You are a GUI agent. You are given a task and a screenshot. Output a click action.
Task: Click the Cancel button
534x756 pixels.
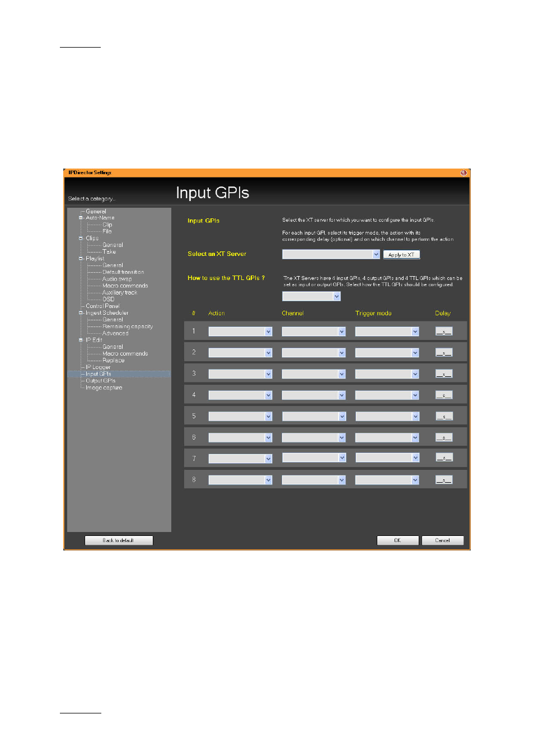click(x=442, y=540)
